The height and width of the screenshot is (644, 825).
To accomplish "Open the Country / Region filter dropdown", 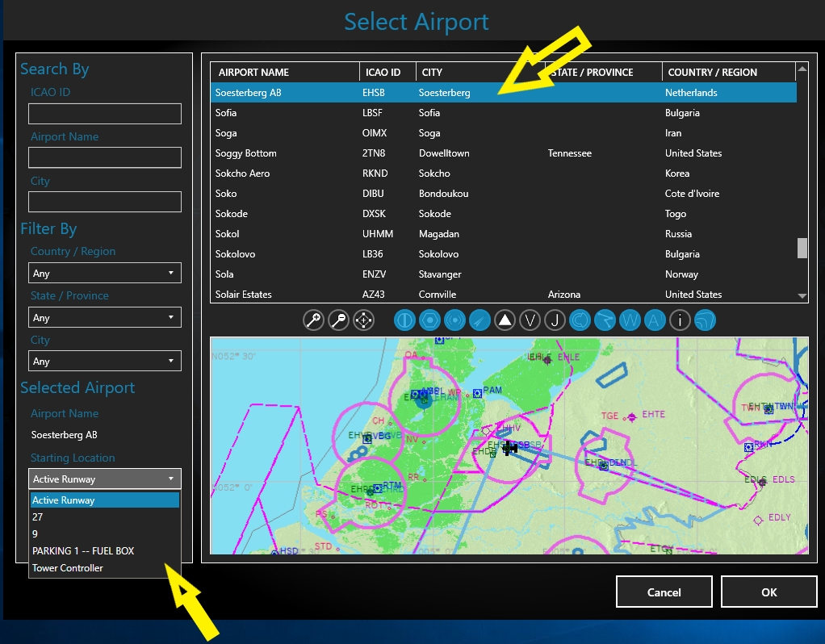I will 105,273.
